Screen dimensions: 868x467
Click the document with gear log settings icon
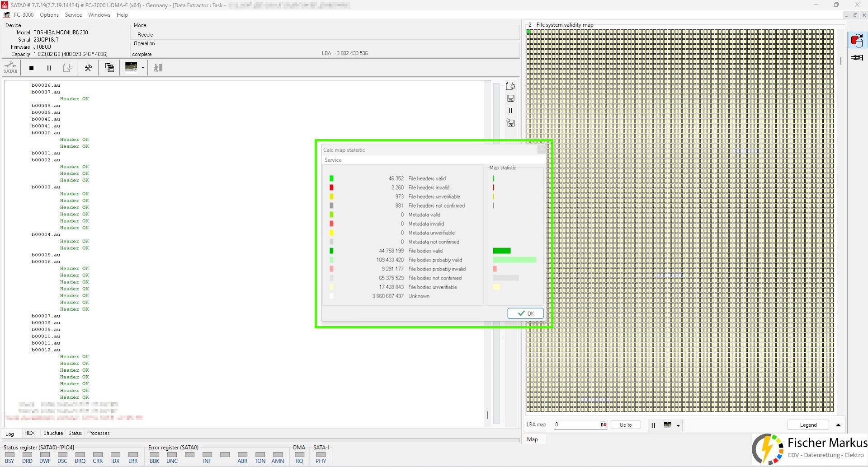pyautogui.click(x=510, y=86)
